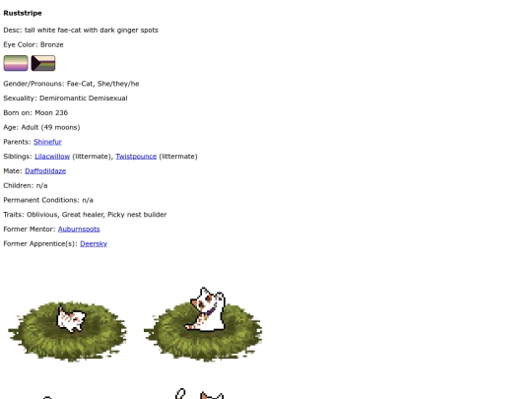Open former mentor Auburnspots link
The width and height of the screenshot is (532, 399).
pos(79,229)
